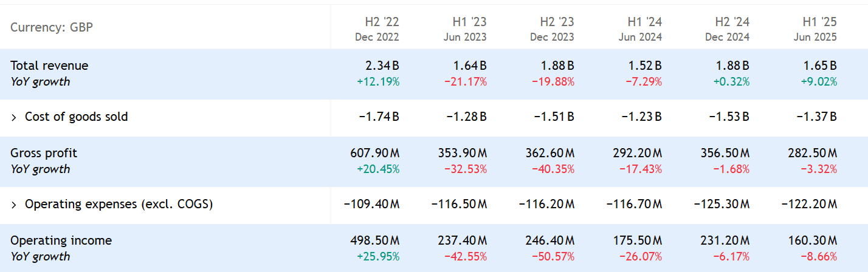Click the H2 '22 gross profit 607.90 M
The width and height of the screenshot is (868, 272).
371,154
